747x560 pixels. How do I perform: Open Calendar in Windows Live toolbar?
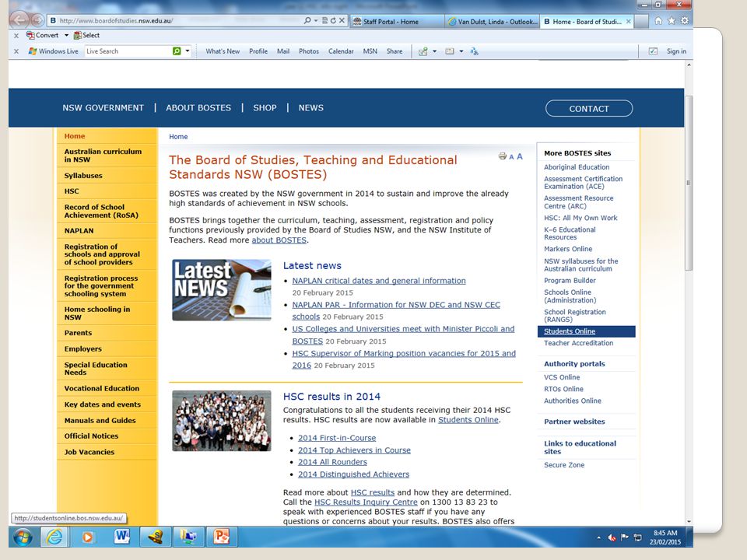pyautogui.click(x=341, y=51)
